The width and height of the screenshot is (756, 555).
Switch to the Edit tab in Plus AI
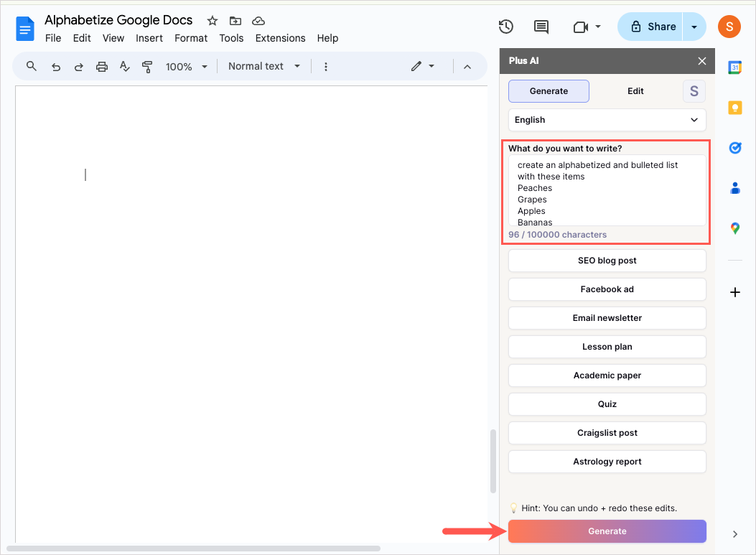click(635, 91)
